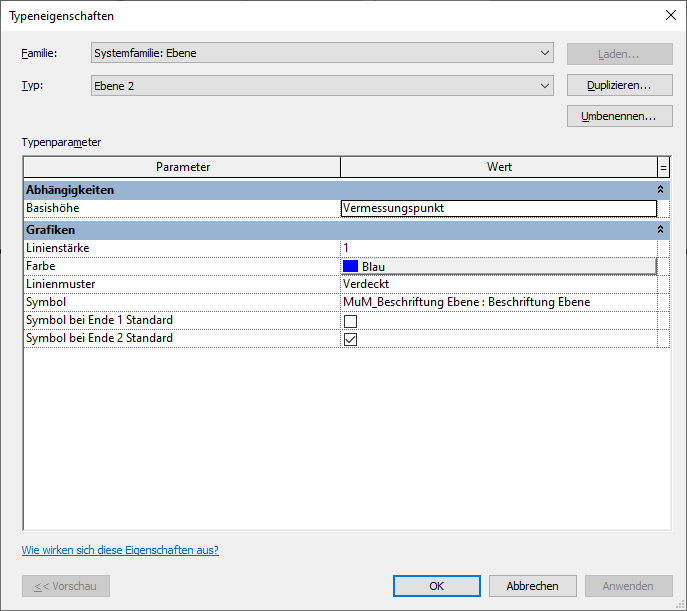Edit the Basishöhe value Vermessungspunkt
Viewport: 687px width, 611px height.
tap(499, 208)
